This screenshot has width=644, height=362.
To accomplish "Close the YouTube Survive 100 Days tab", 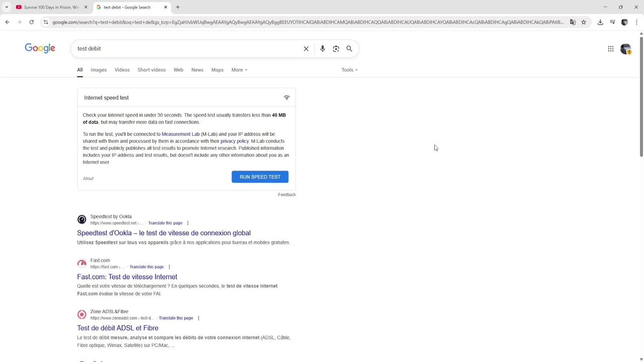I will [86, 7].
